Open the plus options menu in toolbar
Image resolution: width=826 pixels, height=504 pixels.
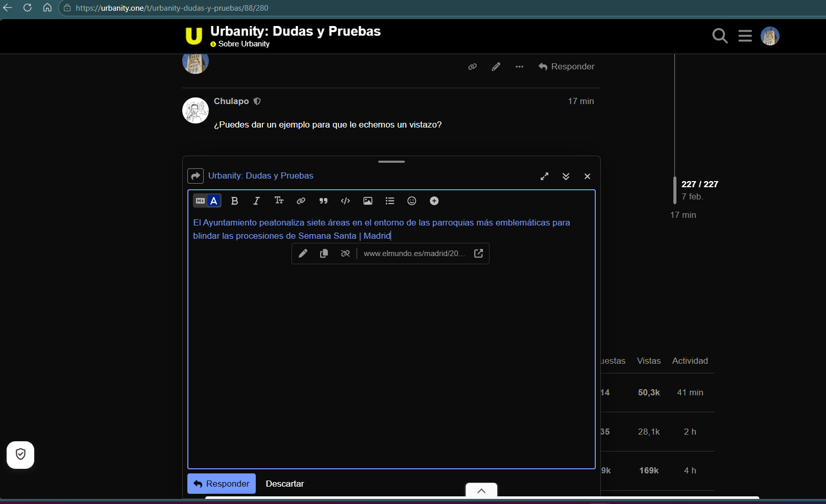coord(434,201)
